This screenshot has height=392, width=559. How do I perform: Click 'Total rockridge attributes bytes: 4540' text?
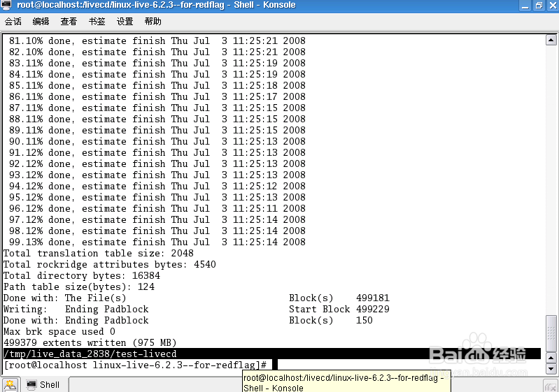109,265
